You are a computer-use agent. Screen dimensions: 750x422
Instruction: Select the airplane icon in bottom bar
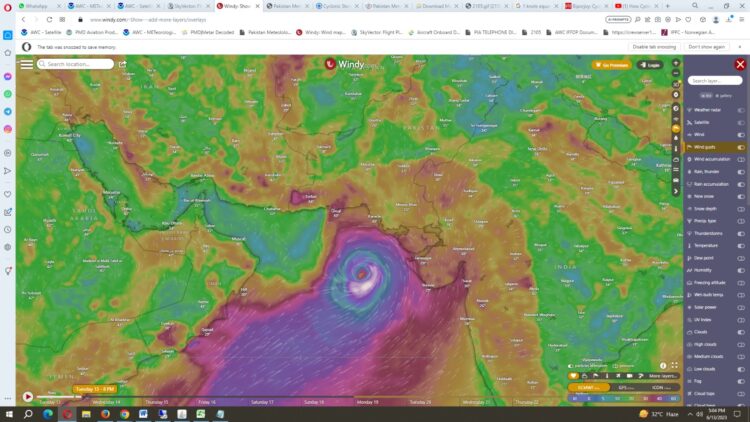[618, 376]
